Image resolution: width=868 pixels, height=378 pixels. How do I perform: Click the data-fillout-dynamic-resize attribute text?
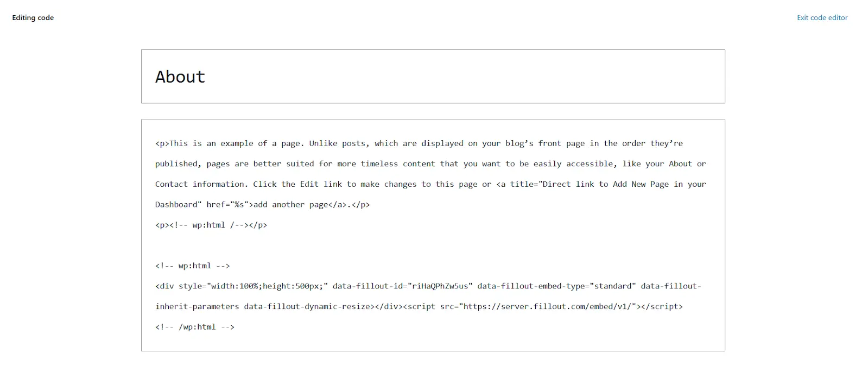[x=309, y=307]
